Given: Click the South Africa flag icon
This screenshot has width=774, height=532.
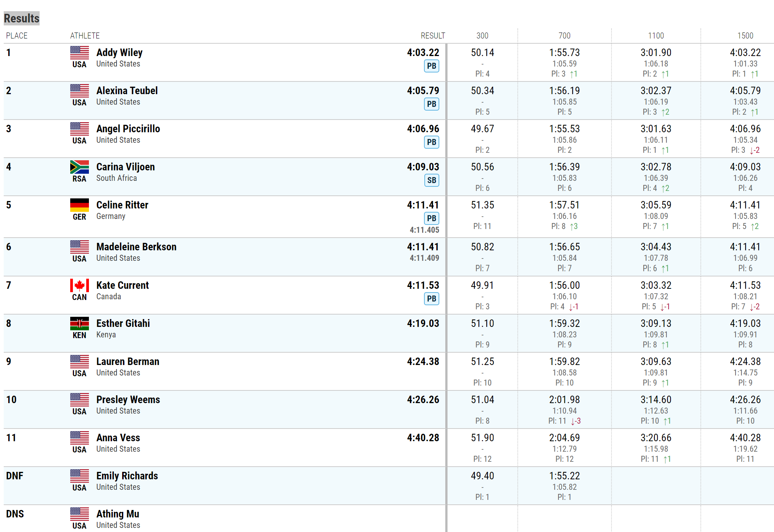Looking at the screenshot, I should point(80,167).
